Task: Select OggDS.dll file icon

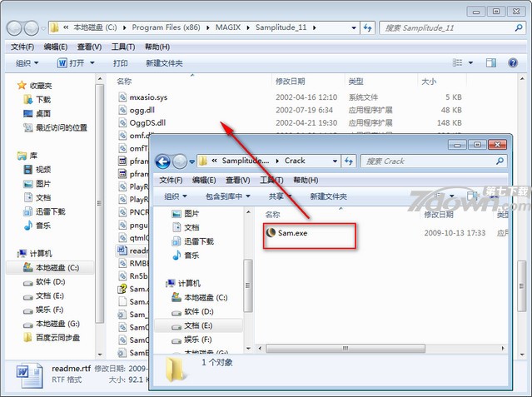Action: click(122, 122)
